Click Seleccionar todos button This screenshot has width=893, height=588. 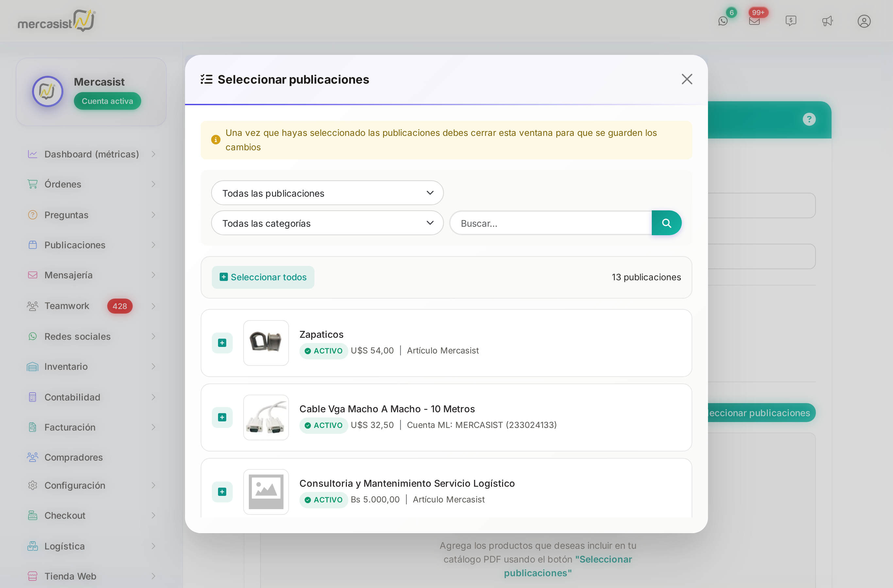[x=263, y=277]
